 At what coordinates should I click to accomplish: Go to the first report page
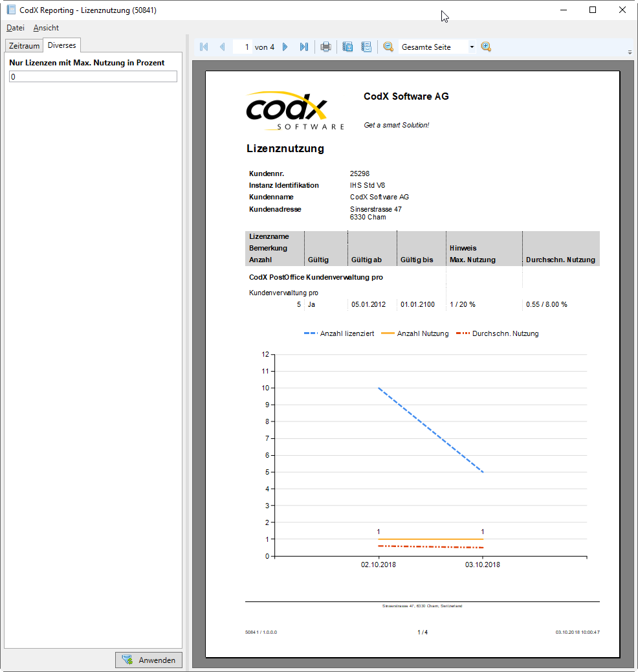click(204, 47)
